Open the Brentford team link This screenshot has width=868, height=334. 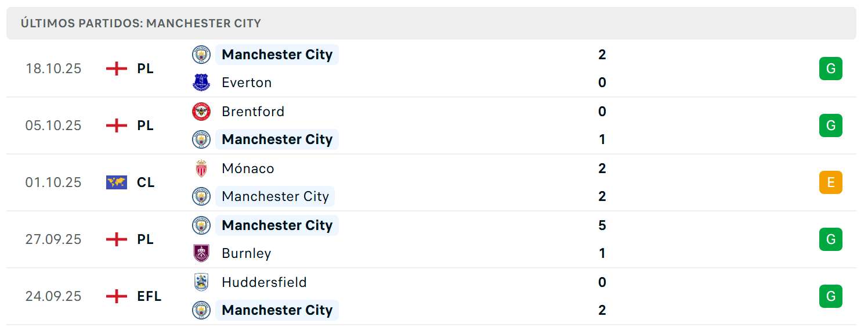point(253,112)
